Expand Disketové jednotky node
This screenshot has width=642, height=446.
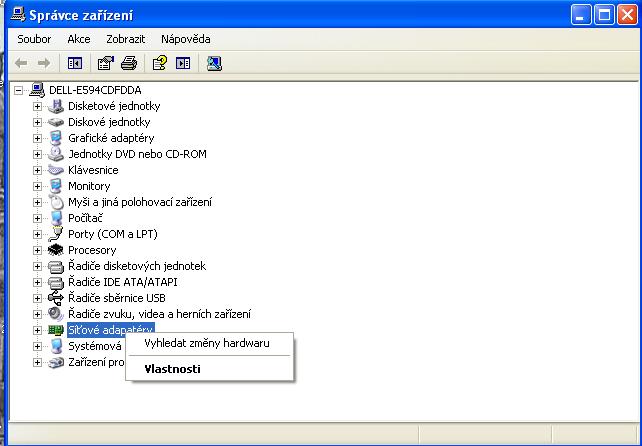coord(37,106)
